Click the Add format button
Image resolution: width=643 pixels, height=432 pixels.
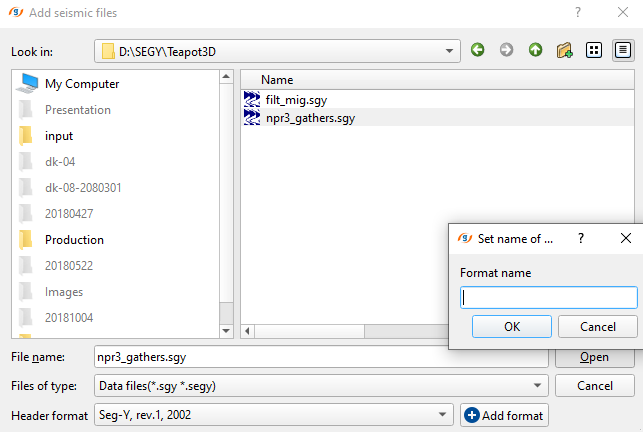(504, 416)
